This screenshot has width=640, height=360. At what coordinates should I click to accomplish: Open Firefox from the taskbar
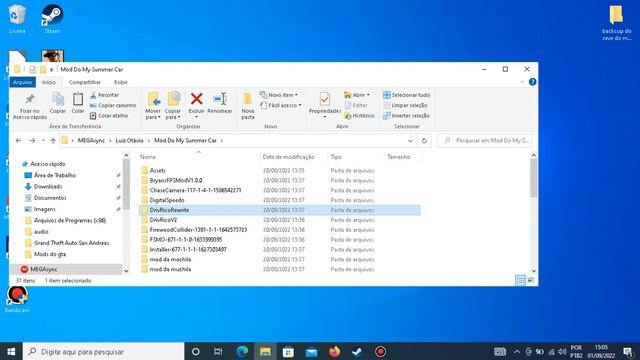pos(334,351)
